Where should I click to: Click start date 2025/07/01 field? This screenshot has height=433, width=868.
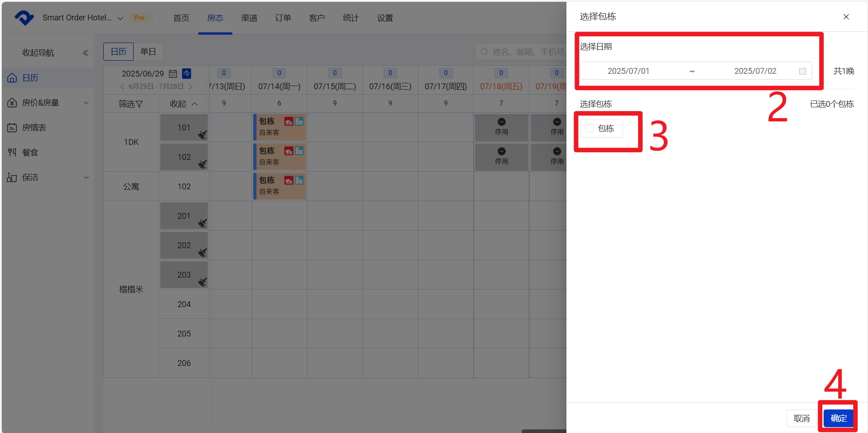click(628, 71)
